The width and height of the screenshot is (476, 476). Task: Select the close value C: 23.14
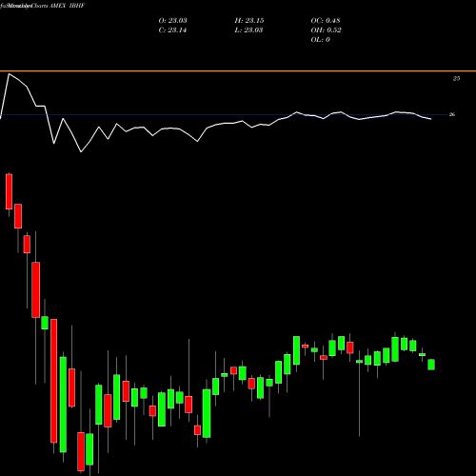click(x=172, y=30)
